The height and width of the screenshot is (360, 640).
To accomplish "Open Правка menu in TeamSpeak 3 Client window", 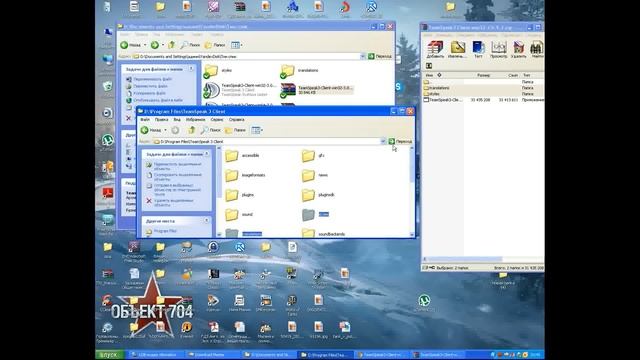I will click(x=162, y=120).
